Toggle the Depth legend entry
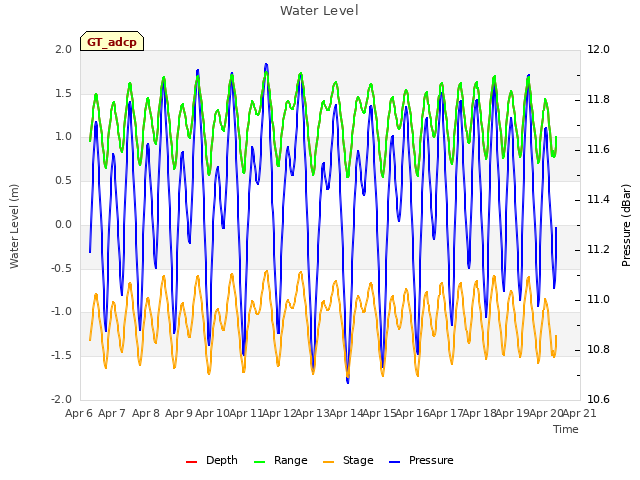 211,460
